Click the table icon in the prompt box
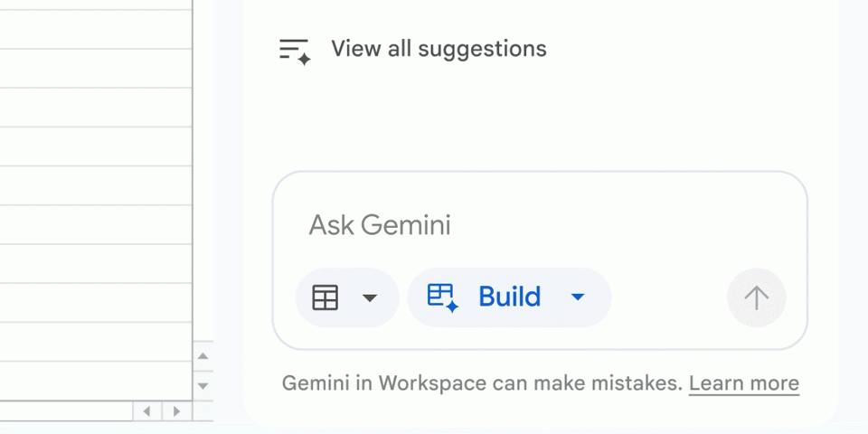This screenshot has width=868, height=434. click(x=325, y=297)
